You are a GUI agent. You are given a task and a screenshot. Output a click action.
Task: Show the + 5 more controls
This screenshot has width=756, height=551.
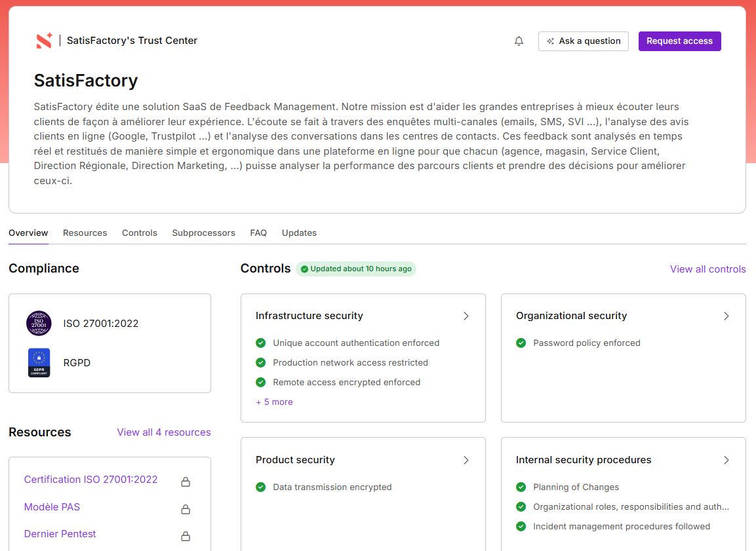click(274, 402)
